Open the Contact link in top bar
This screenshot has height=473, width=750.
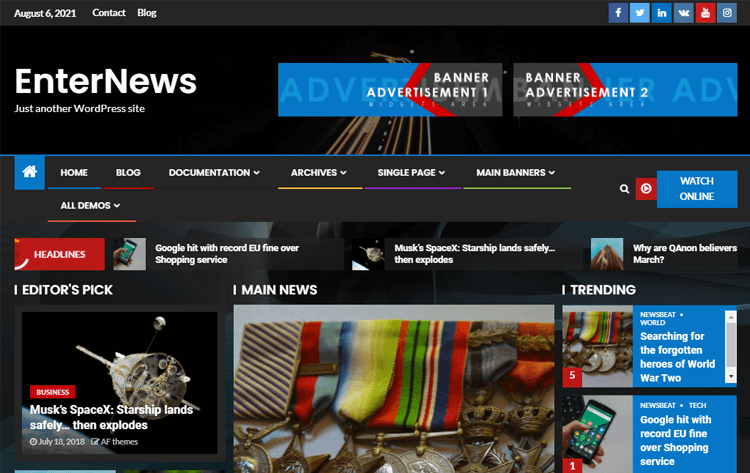109,13
